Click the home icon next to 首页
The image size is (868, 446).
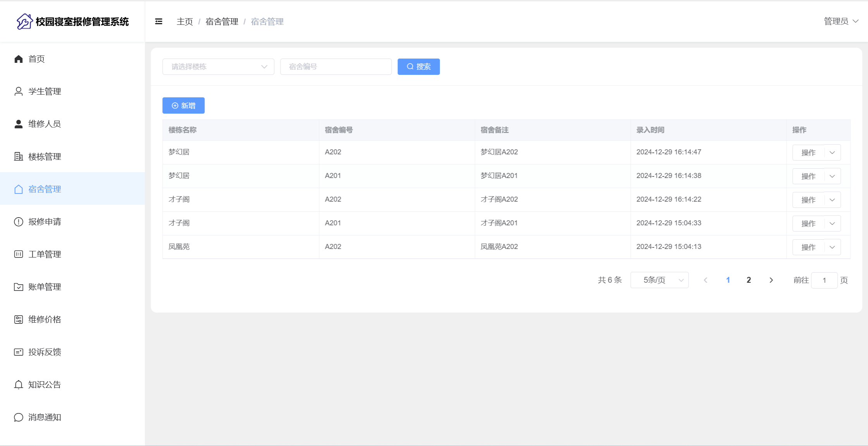(19, 59)
